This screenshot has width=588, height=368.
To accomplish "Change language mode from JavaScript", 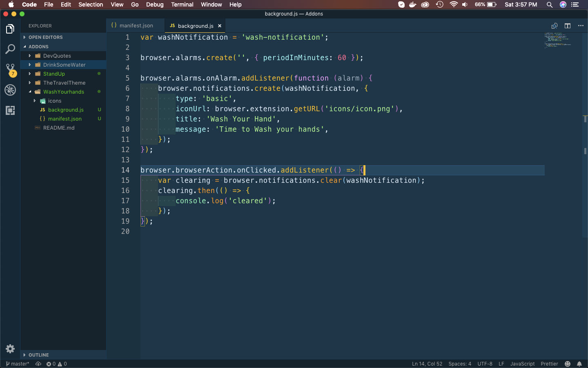I will click(x=522, y=364).
